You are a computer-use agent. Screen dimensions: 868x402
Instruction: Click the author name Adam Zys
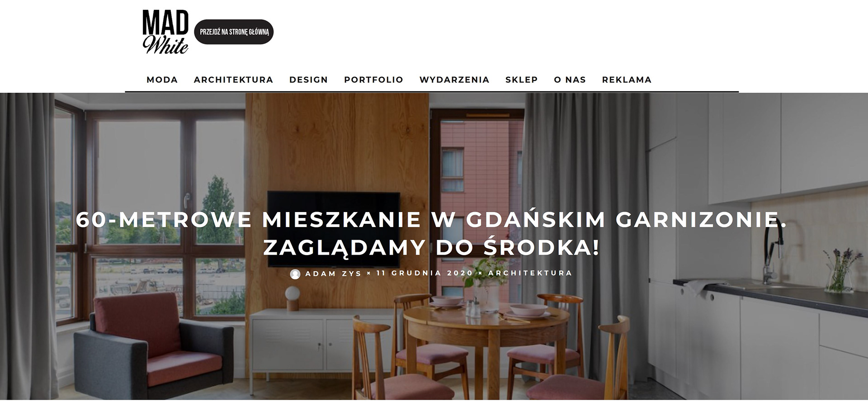[x=334, y=274]
